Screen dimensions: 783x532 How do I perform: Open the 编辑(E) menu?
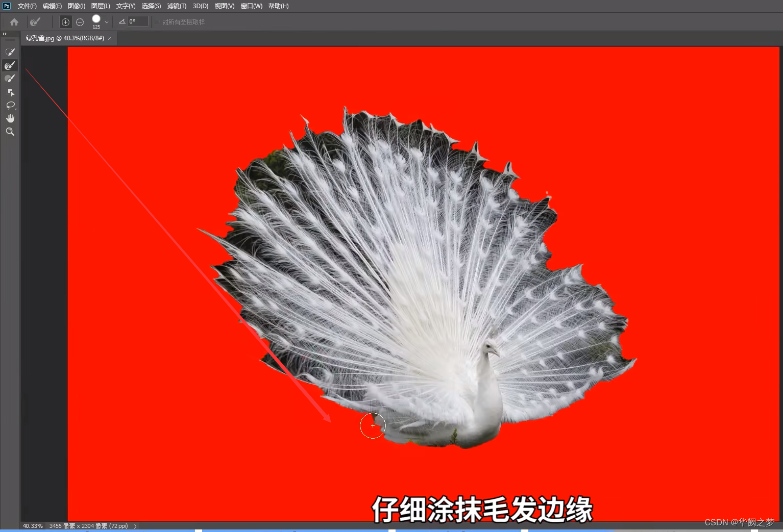52,6
